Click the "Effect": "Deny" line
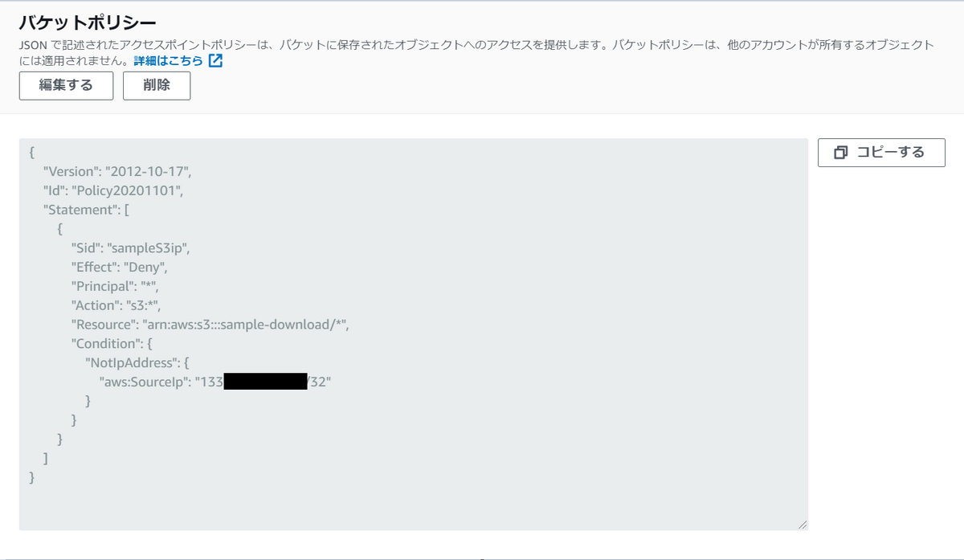964x560 pixels. click(x=119, y=267)
